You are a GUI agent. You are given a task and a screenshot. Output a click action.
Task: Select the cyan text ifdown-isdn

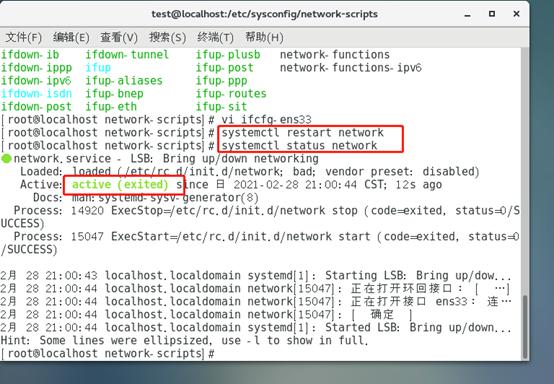36,94
